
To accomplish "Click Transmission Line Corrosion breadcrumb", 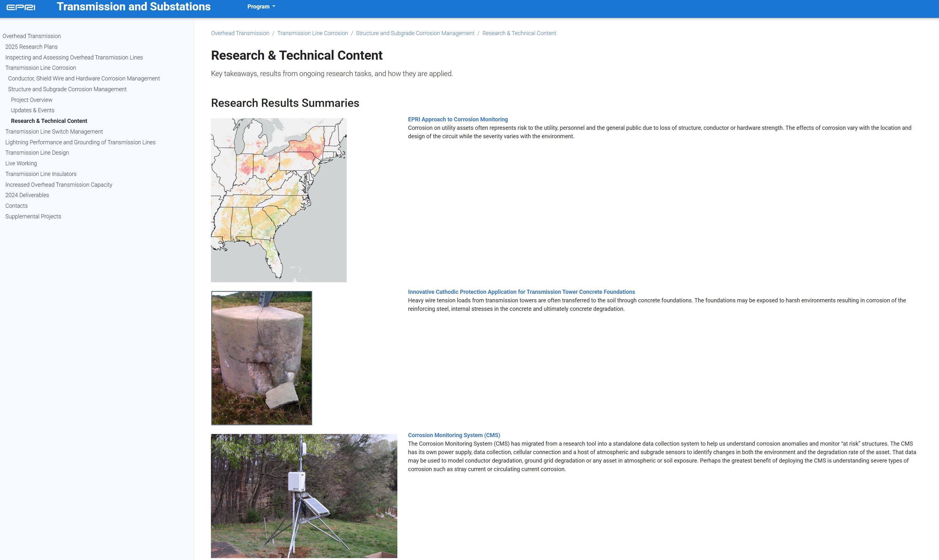I will [312, 33].
